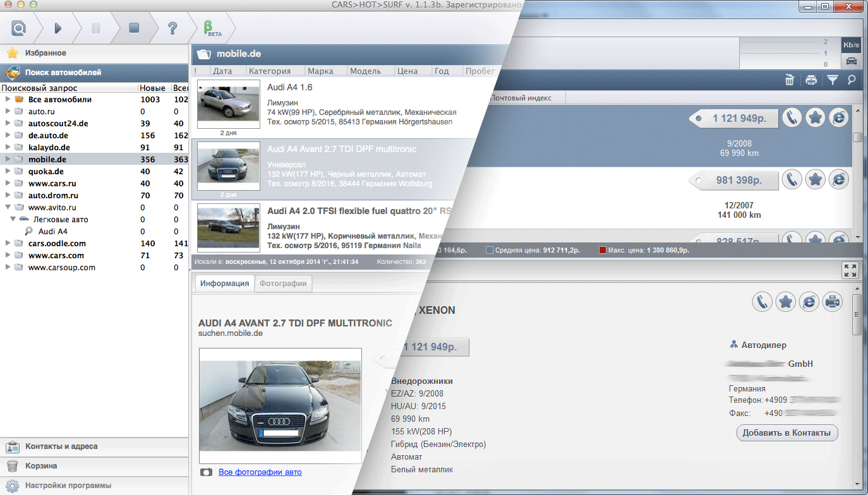868x495 pixels.
Task: Open browser icon on the 981 398р. row
Action: tap(838, 180)
